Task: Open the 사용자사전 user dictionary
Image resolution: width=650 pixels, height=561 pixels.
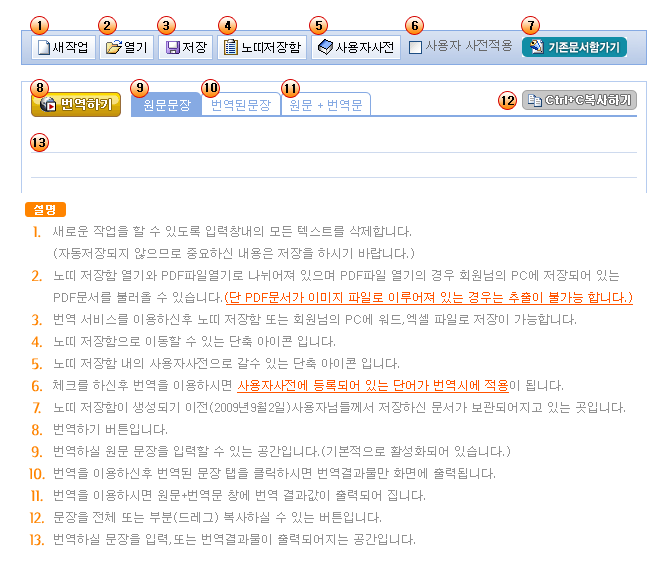Action: pyautogui.click(x=356, y=47)
